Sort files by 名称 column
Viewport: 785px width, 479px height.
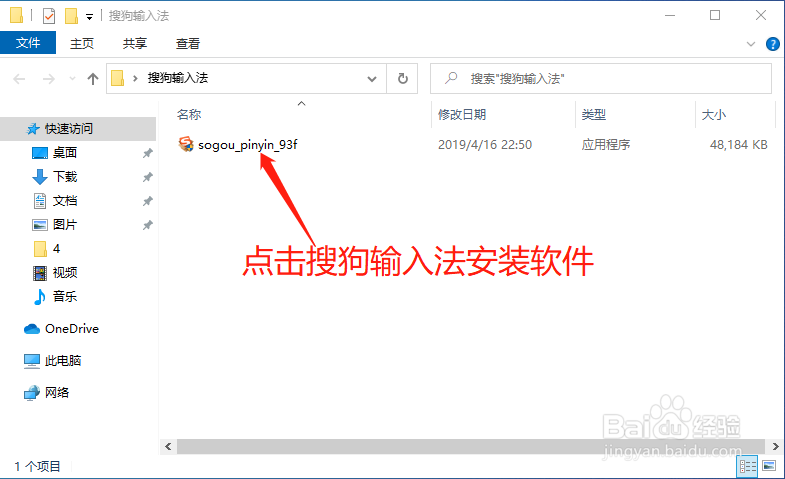pyautogui.click(x=189, y=115)
